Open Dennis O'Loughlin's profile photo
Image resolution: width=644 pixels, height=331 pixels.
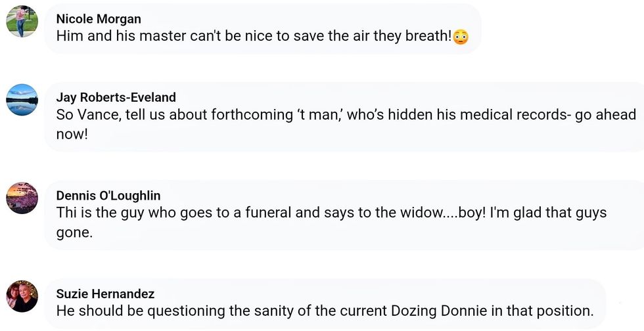[x=22, y=198]
